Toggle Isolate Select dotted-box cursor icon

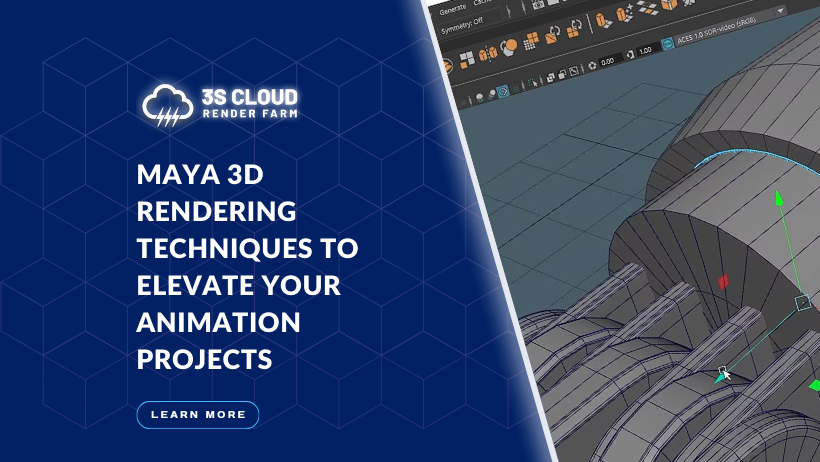pyautogui.click(x=533, y=83)
